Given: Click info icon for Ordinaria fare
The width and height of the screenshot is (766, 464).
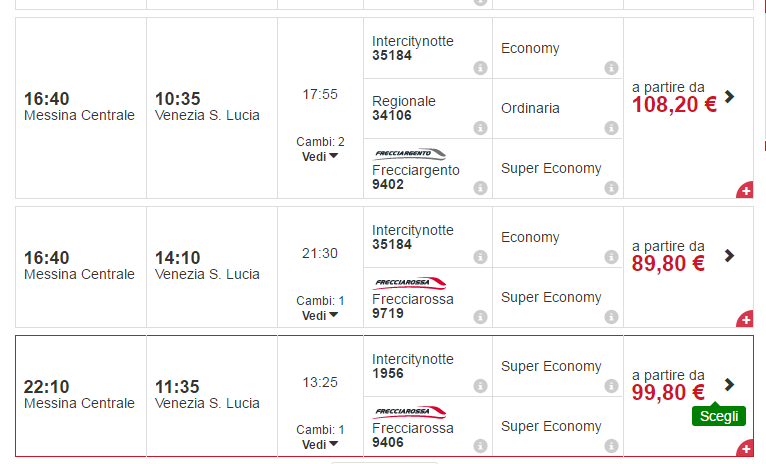Looking at the screenshot, I should click(x=611, y=128).
